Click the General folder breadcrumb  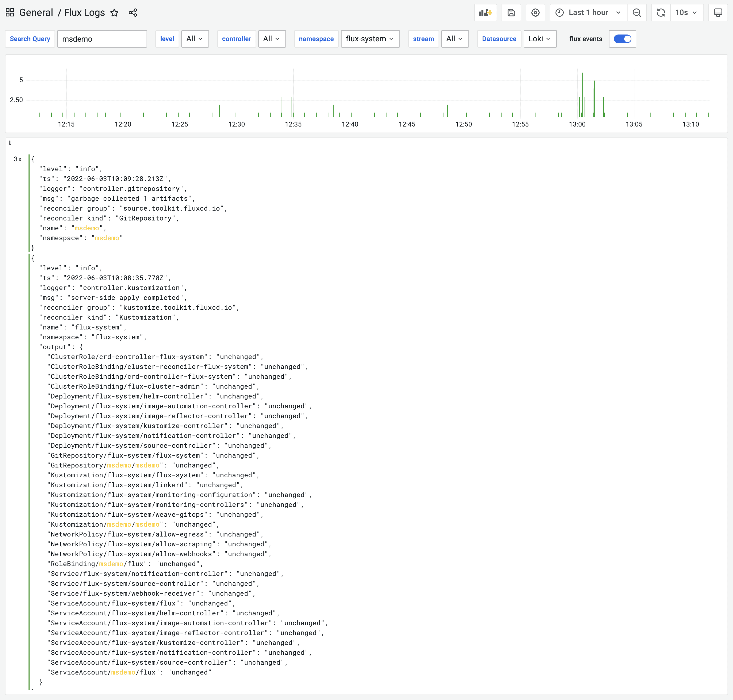36,13
